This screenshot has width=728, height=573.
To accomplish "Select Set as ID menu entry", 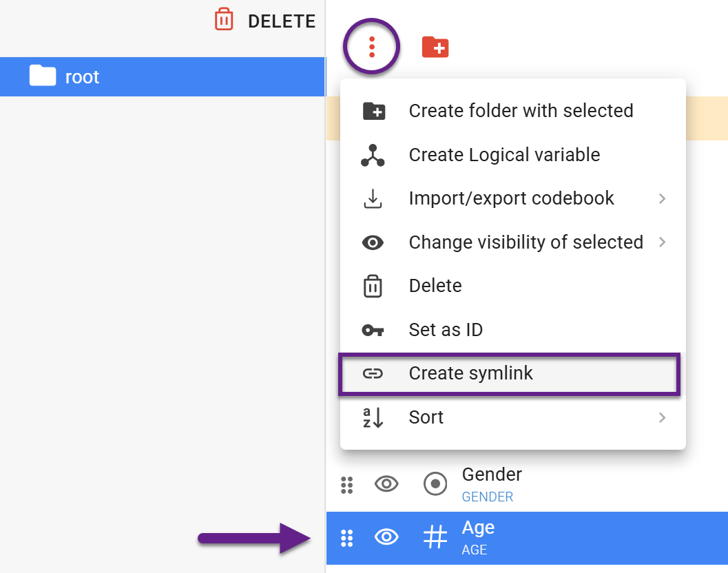I will coord(446,330).
